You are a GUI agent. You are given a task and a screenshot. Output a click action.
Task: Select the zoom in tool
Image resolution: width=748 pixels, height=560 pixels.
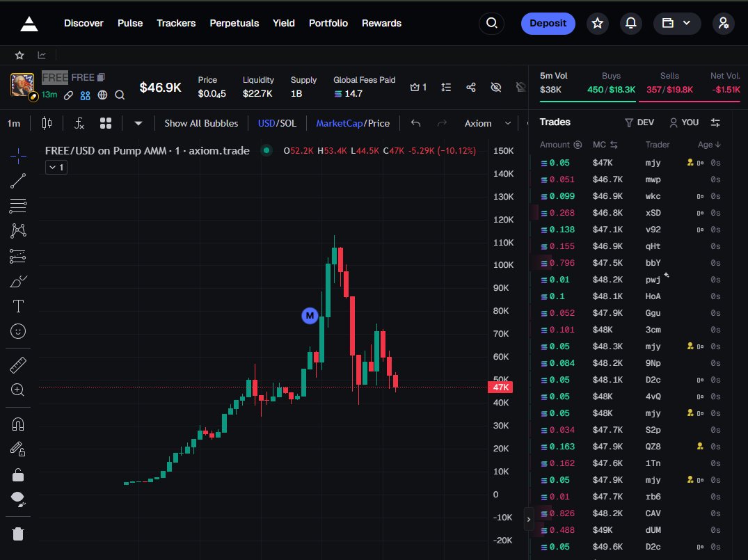click(x=18, y=390)
